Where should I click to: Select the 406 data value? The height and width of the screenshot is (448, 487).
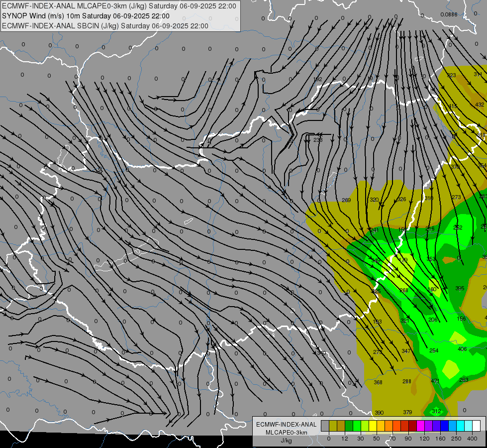[x=462, y=349]
